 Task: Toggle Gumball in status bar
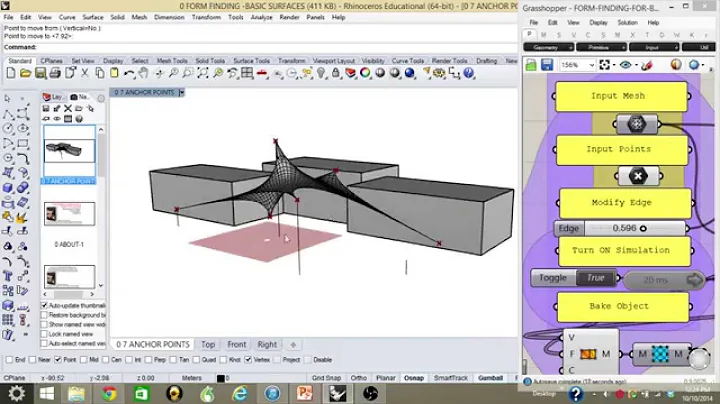(490, 378)
